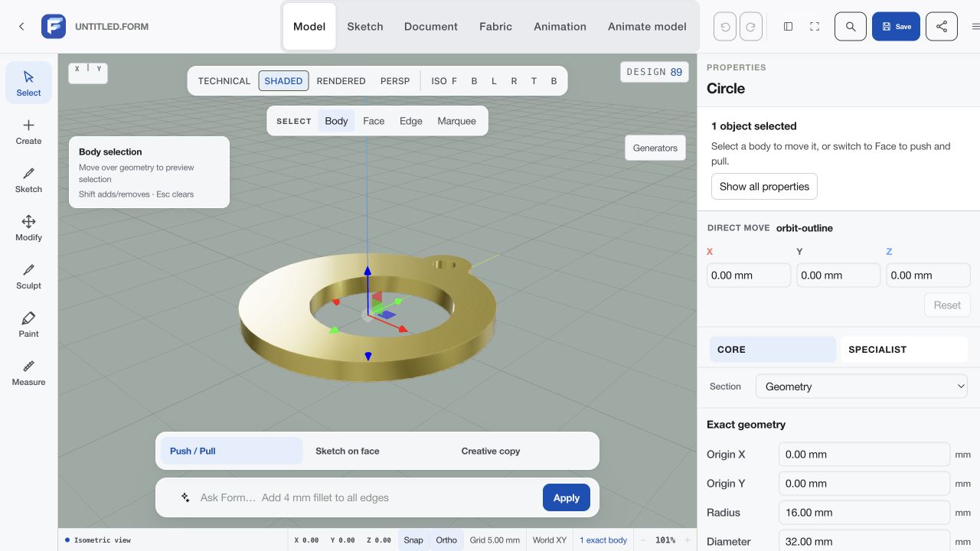The height and width of the screenshot is (551, 980).
Task: Toggle the side panel layout icon
Action: point(789,26)
